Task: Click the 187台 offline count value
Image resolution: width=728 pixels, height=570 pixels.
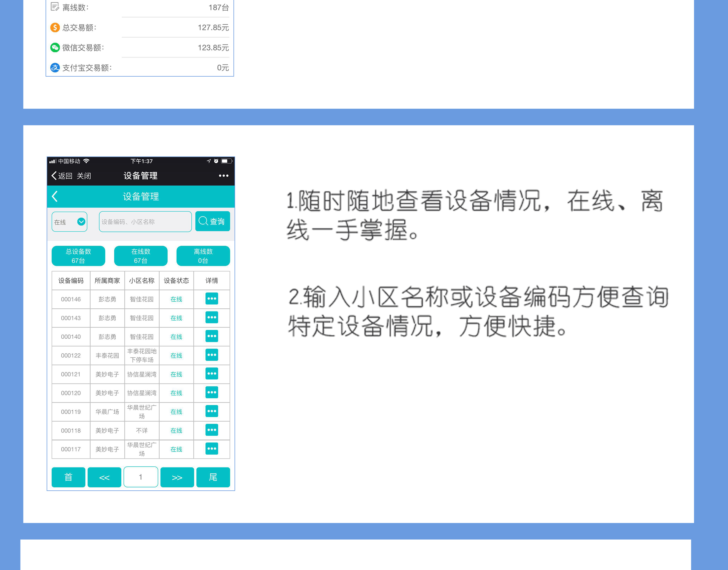Action: point(219,7)
